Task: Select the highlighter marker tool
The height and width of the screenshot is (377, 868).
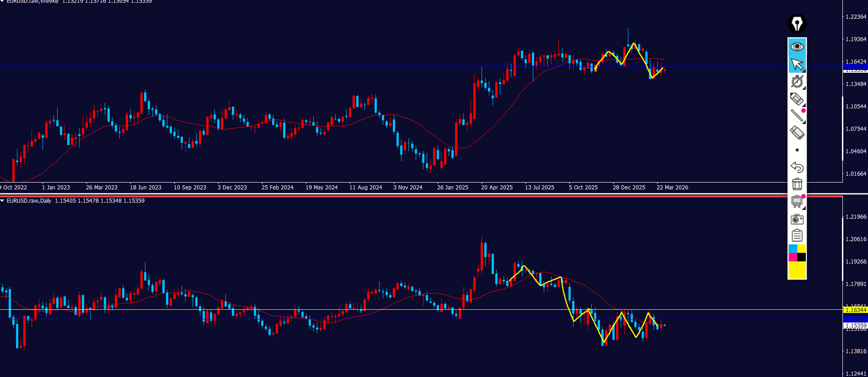Action: pyautogui.click(x=797, y=99)
